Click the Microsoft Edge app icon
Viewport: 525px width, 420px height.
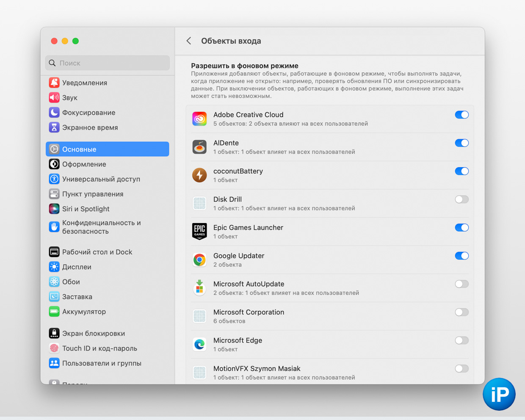pos(199,344)
